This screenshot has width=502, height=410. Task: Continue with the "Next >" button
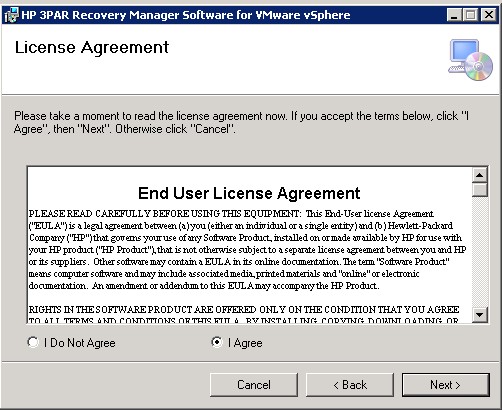446,385
